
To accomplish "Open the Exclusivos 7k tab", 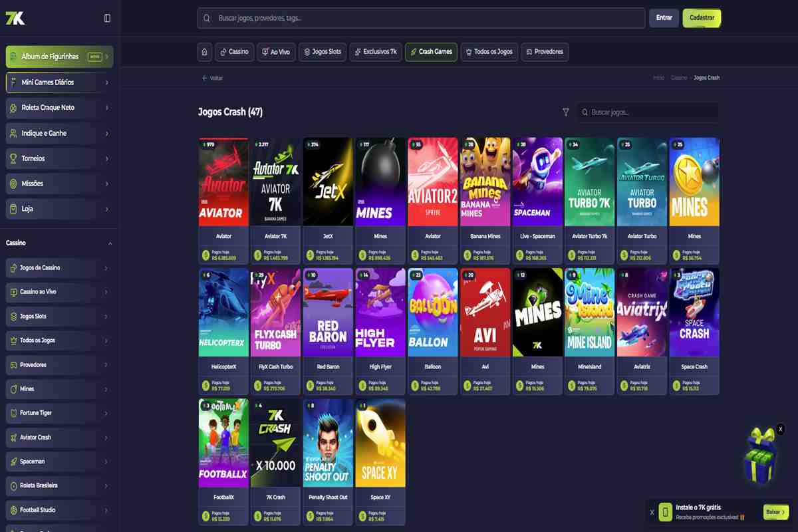I will [x=376, y=52].
